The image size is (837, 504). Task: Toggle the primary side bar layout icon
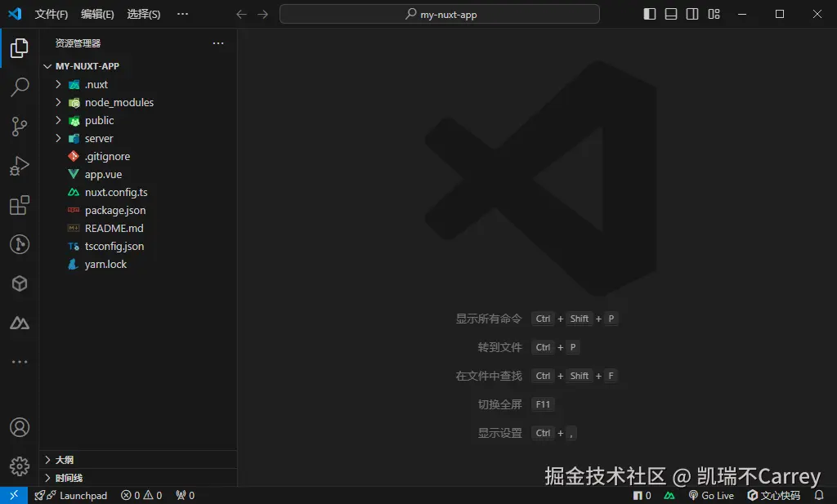pyautogui.click(x=650, y=15)
